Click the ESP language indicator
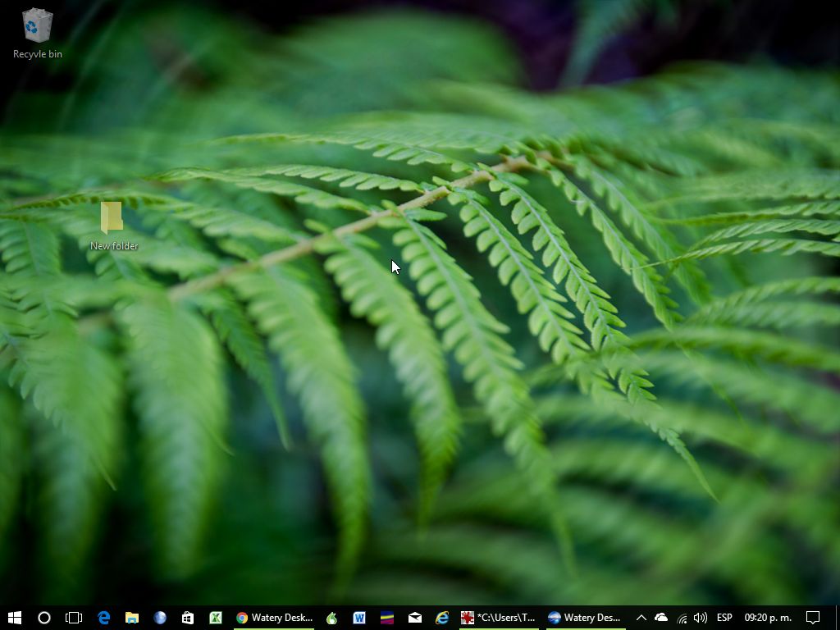Screen dimensions: 840x630 tap(724, 618)
